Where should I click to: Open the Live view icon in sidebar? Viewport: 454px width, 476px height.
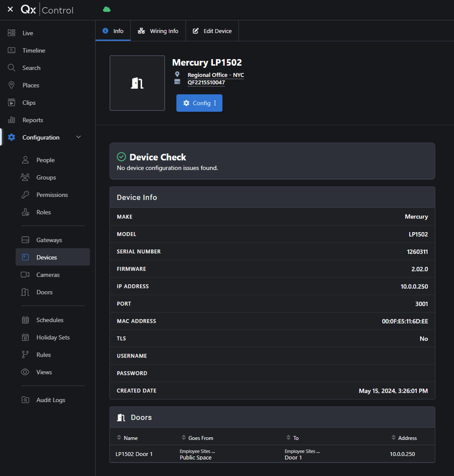pos(11,33)
